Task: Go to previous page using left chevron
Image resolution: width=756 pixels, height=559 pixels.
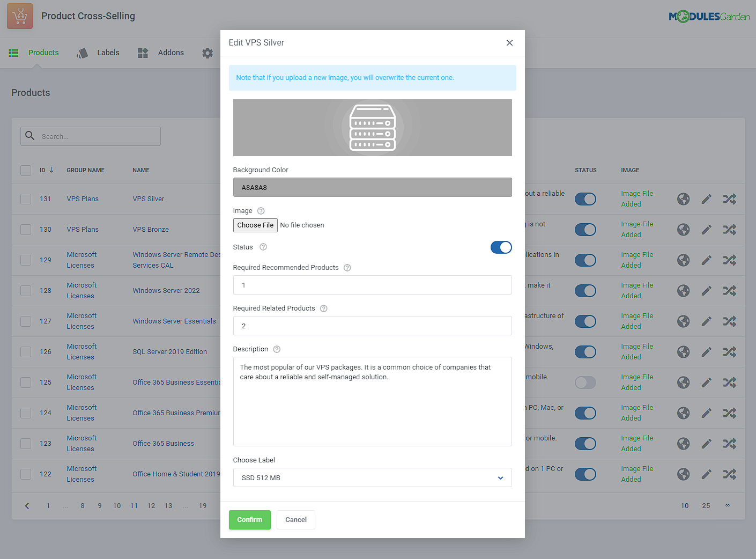Action: coord(27,505)
